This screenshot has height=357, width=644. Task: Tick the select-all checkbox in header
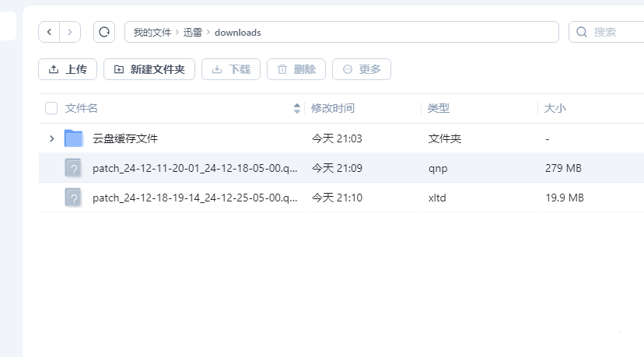51,108
